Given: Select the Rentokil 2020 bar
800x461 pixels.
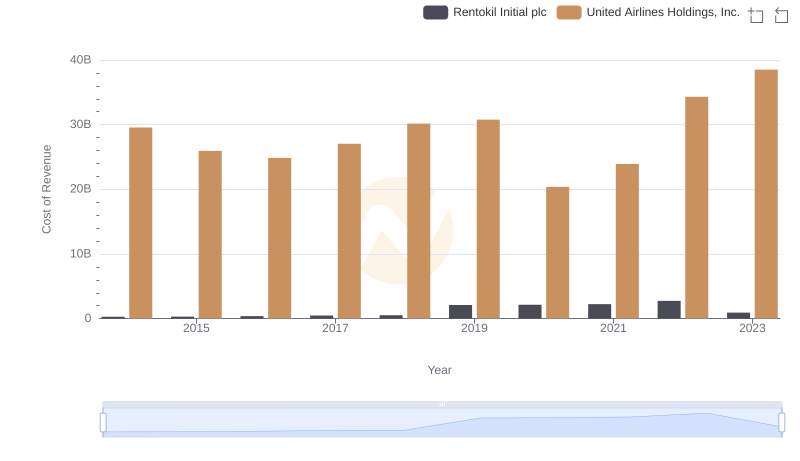Looking at the screenshot, I should (x=530, y=312).
